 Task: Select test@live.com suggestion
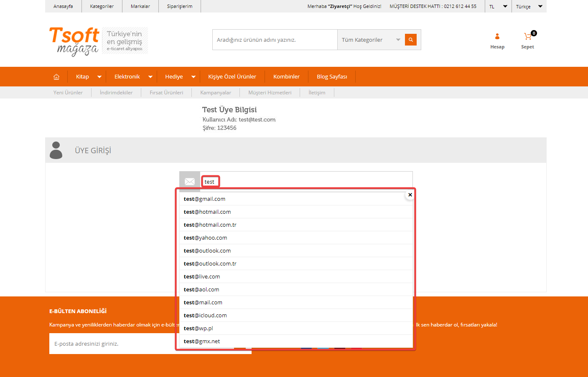pos(296,277)
